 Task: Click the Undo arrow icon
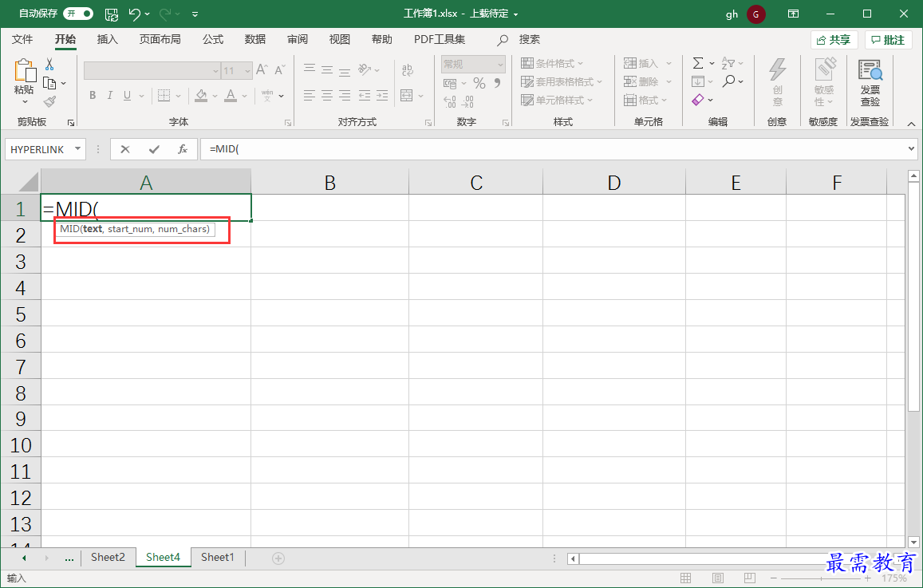pos(135,14)
